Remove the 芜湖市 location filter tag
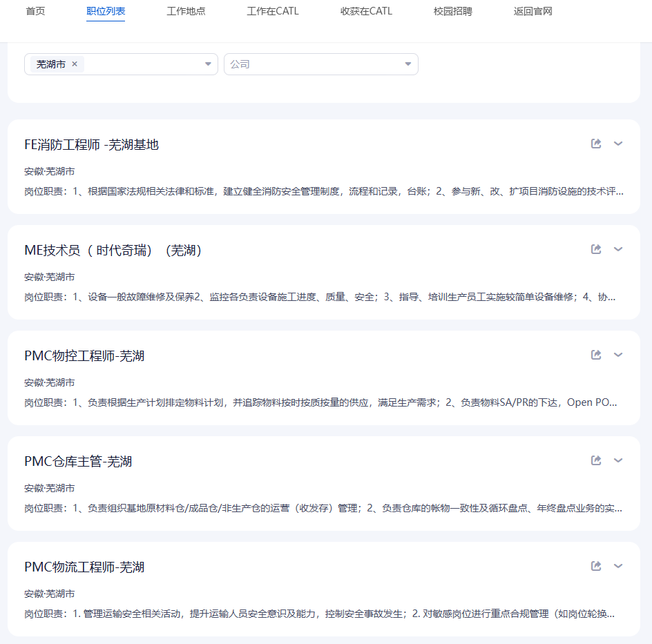Screen dimensions: 652x644 click(75, 64)
